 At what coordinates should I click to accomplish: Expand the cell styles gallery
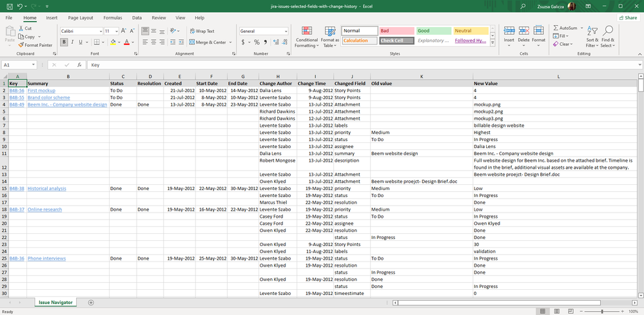tap(493, 43)
